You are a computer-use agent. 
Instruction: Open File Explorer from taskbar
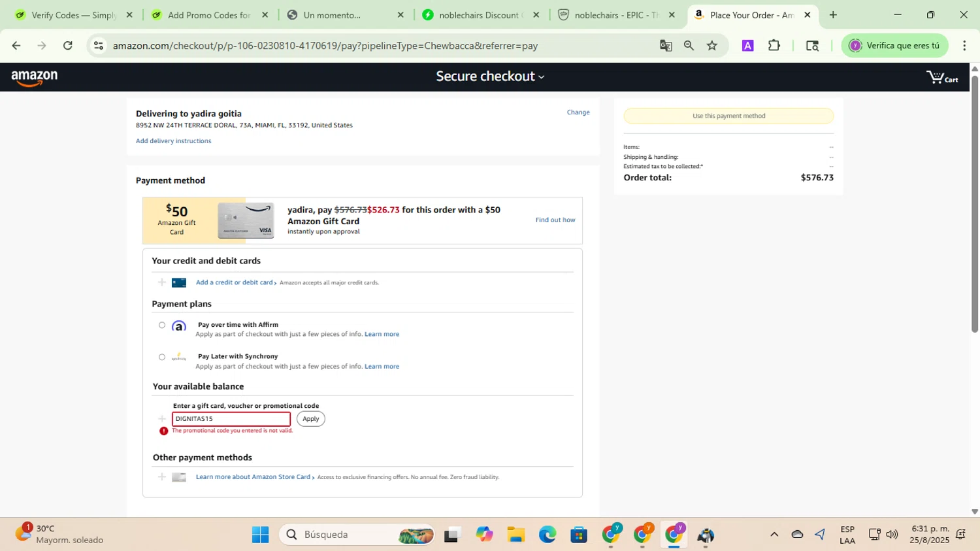coord(516,535)
